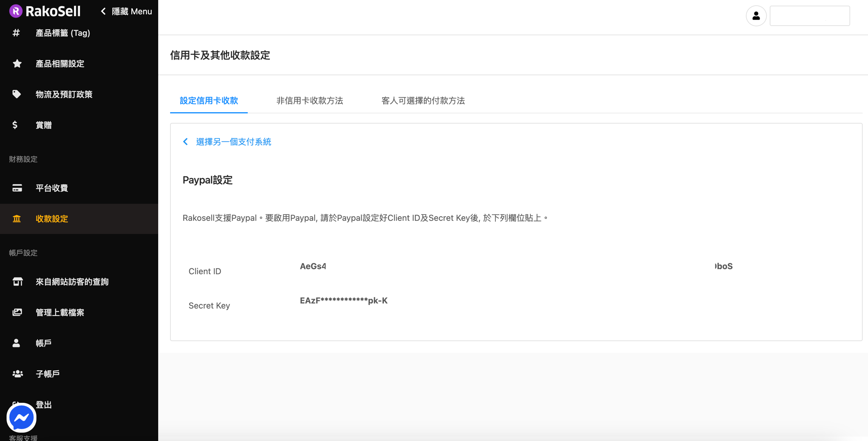Click the hashtag icon for 產品標籤 (Tag)
The width and height of the screenshot is (868, 441).
16,33
